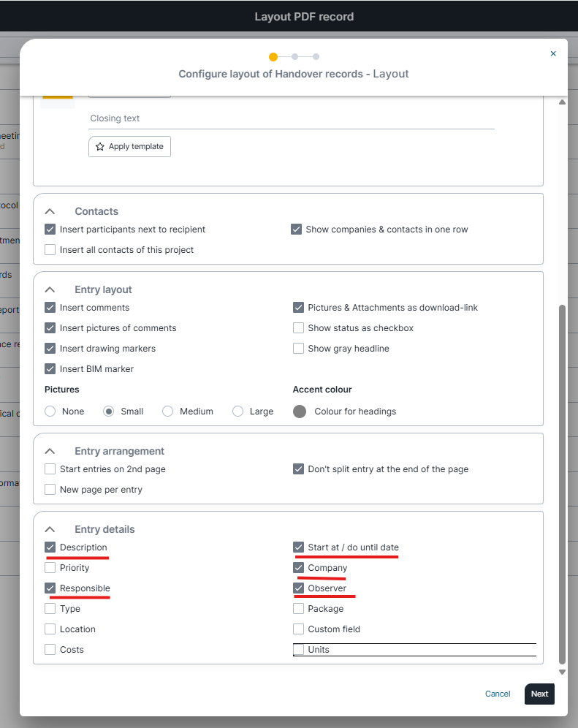Tick the Priority checkbox in Entry details
Viewport: 578px width, 728px height.
point(50,568)
